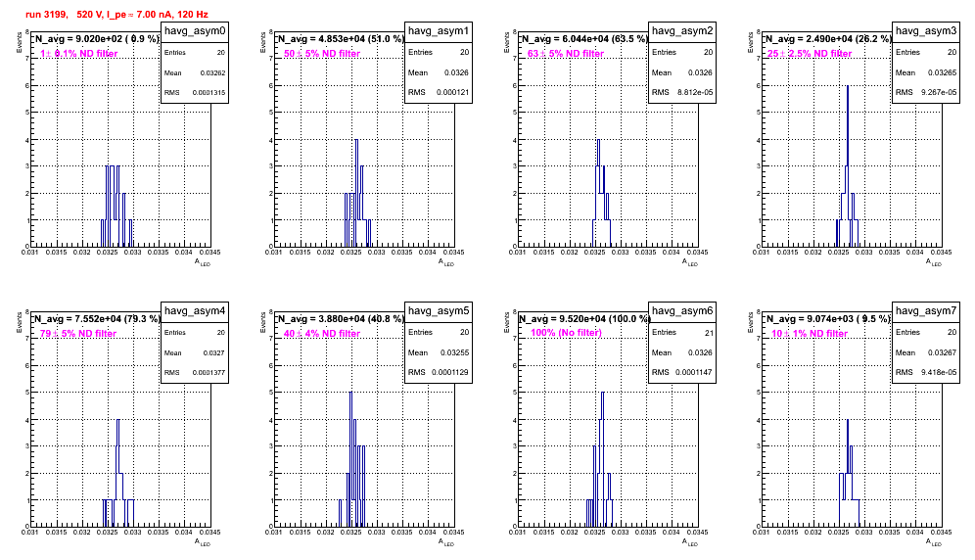The height and width of the screenshot is (560, 975).
Task: Pick the magenta 1± 0.1% ND filter text
Action: (79, 54)
